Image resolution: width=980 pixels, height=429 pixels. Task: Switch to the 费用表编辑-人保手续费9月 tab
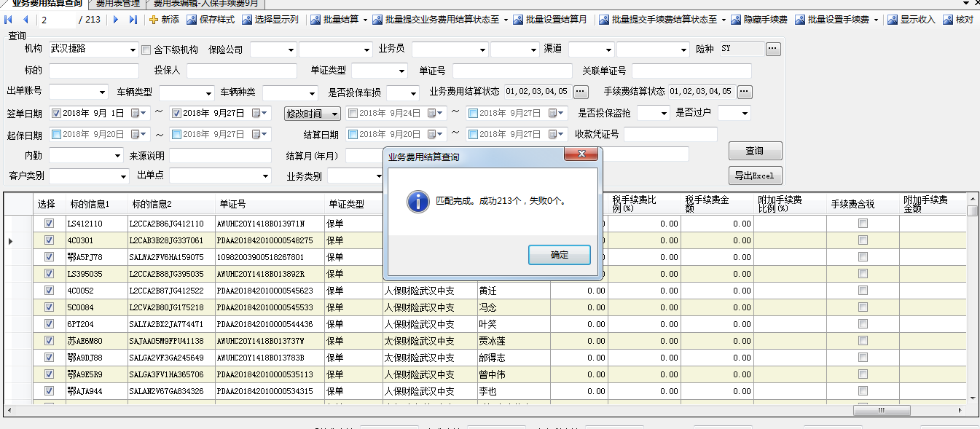point(205,4)
